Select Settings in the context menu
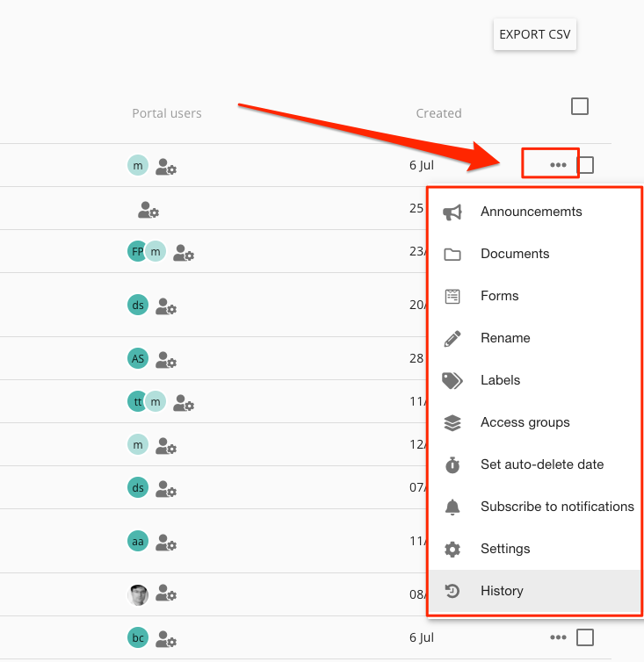The width and height of the screenshot is (644, 662). coord(505,549)
